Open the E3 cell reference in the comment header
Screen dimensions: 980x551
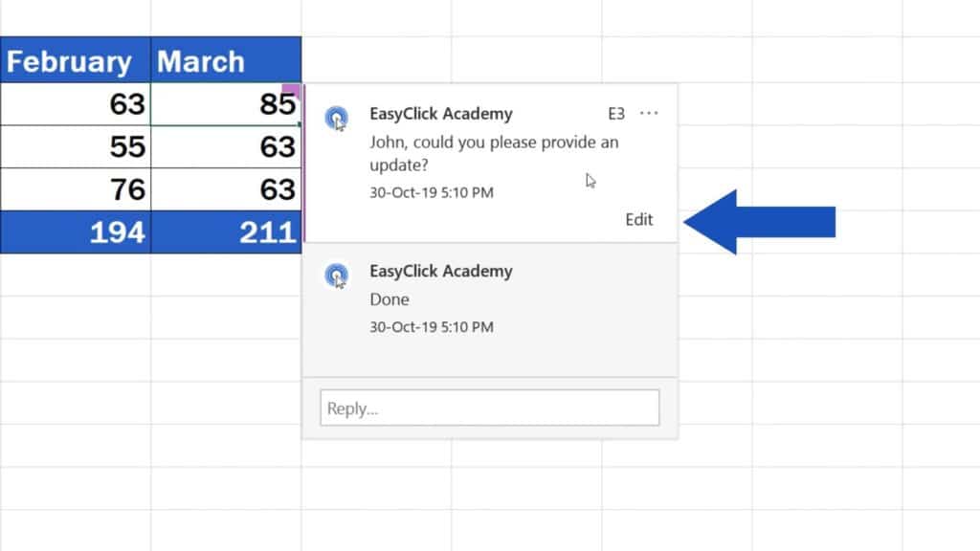(615, 113)
